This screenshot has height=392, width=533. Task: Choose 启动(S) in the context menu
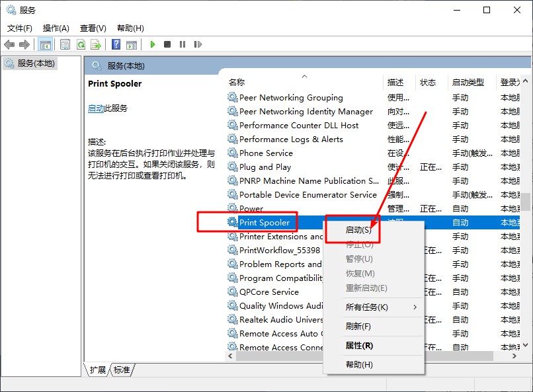coord(358,230)
